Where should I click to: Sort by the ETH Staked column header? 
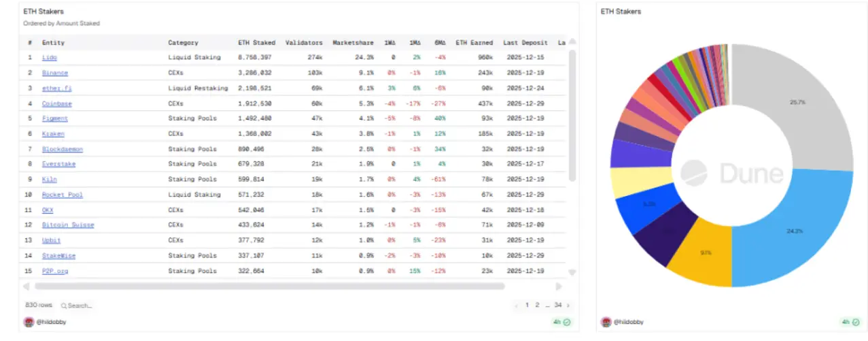(256, 42)
